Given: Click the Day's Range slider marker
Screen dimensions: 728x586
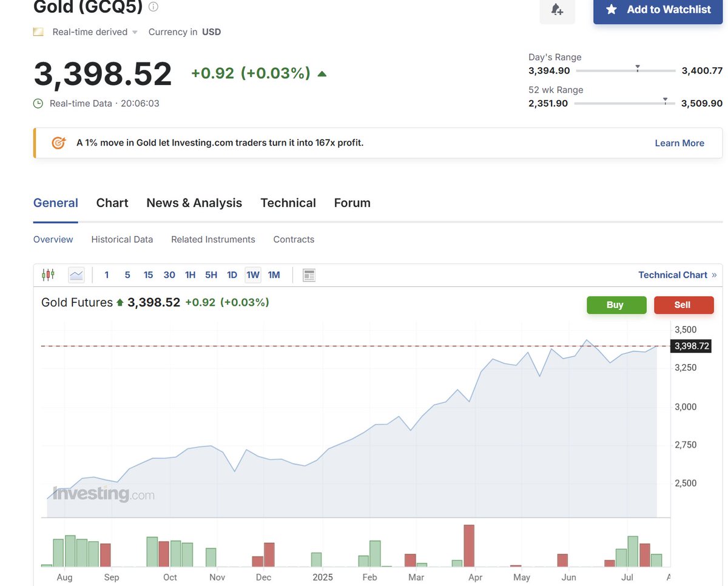Looking at the screenshot, I should click(x=638, y=68).
